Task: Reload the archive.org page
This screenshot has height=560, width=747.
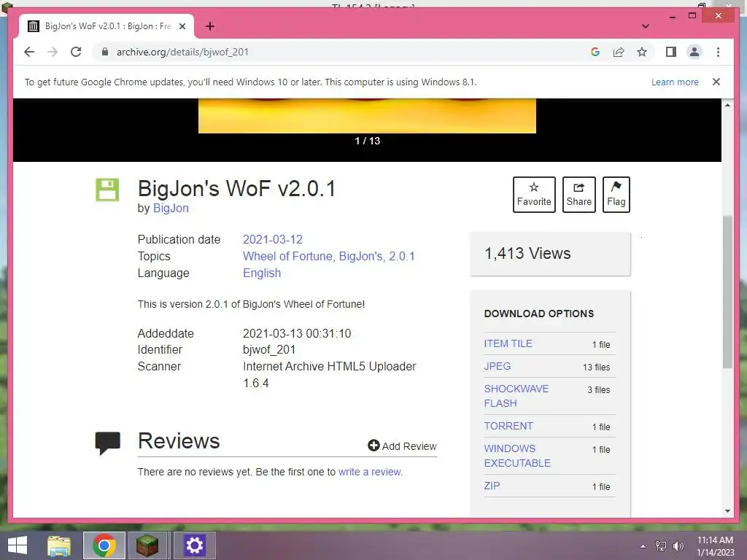Action: 76,52
